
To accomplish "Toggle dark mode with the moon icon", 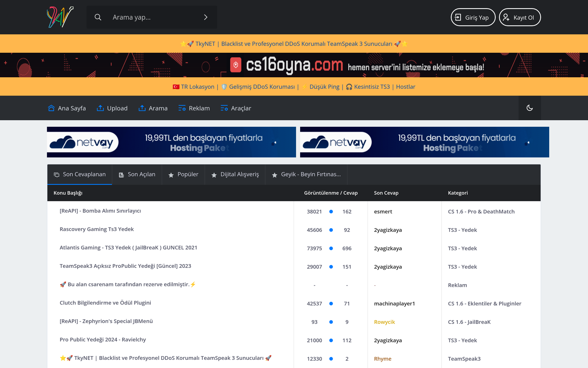I will pyautogui.click(x=530, y=108).
